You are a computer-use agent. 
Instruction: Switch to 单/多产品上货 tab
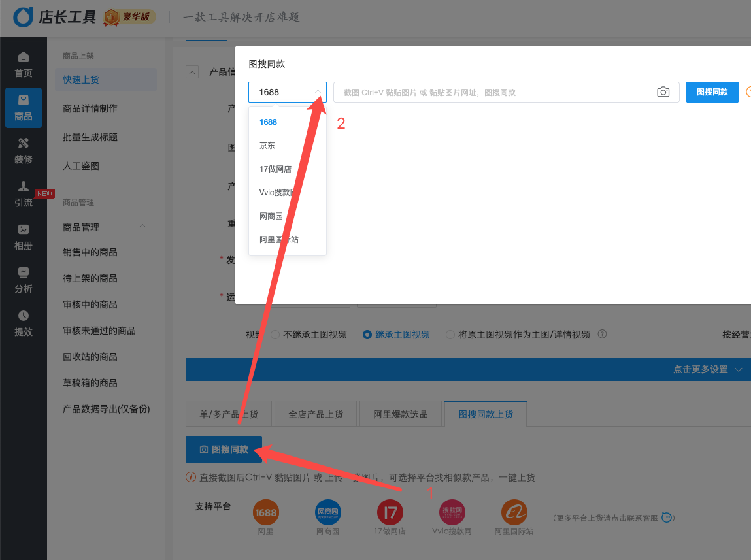229,414
